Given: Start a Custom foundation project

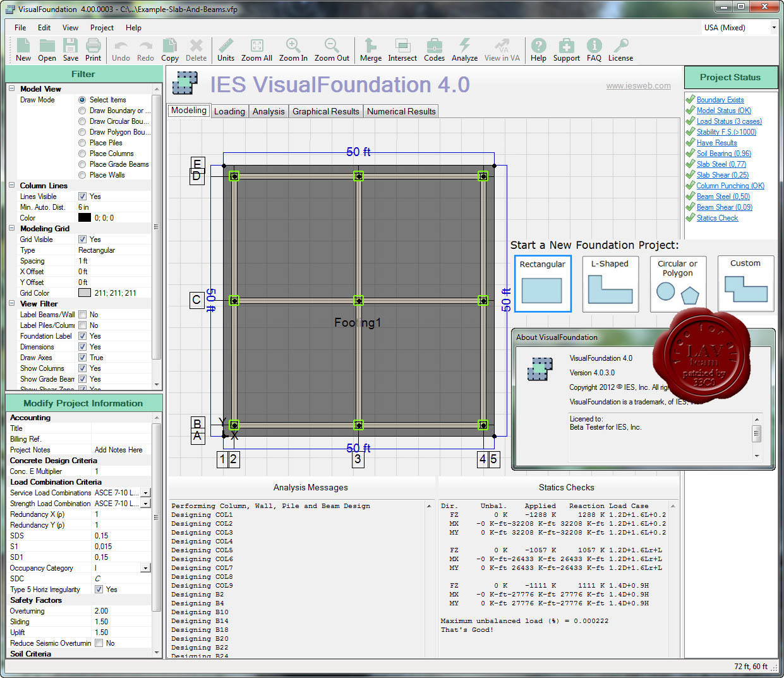Looking at the screenshot, I should point(745,284).
